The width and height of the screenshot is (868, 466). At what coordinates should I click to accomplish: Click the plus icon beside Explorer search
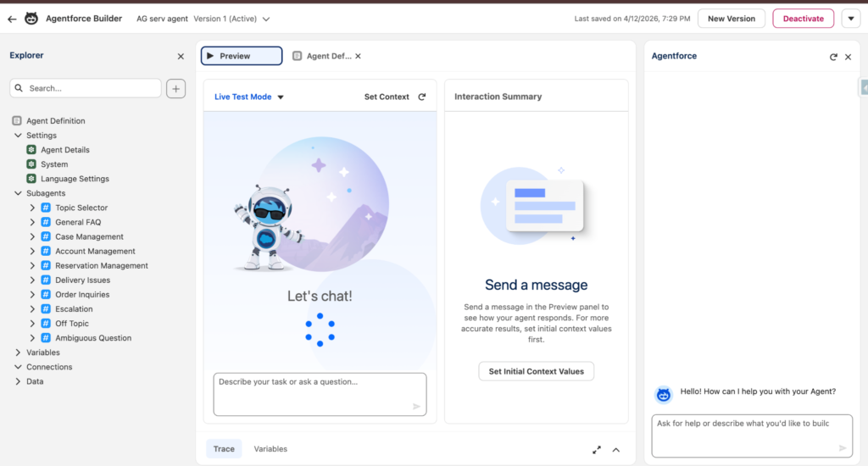click(x=175, y=88)
